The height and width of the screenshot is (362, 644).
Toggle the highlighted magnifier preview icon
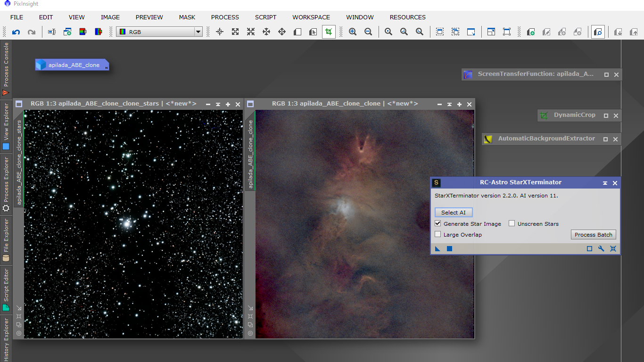[598, 32]
